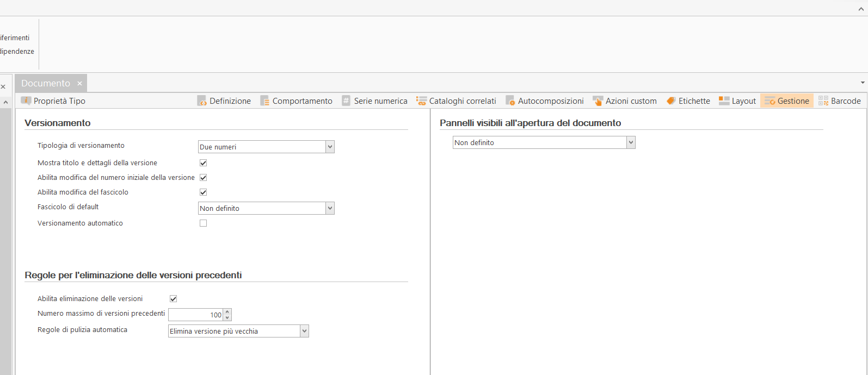Click Proprietà Tipo button
This screenshot has height=375, width=868.
point(53,101)
